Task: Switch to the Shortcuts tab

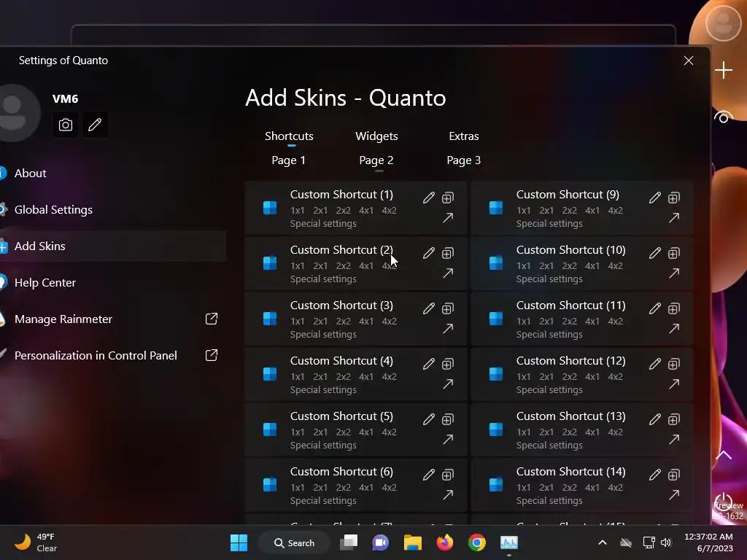Action: point(289,136)
